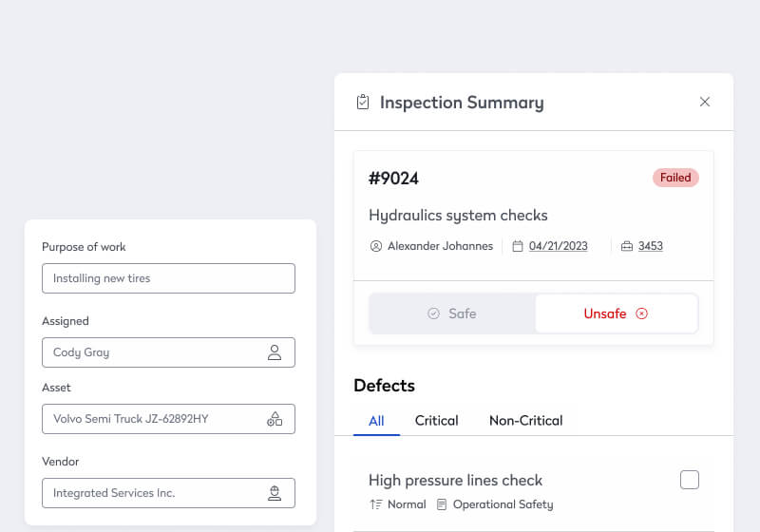Click the priority sort icon beside Normal

click(375, 504)
